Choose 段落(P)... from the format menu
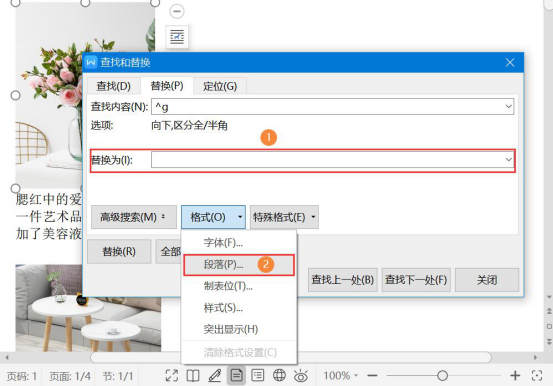Screen dimensions: 553x386 239,264
